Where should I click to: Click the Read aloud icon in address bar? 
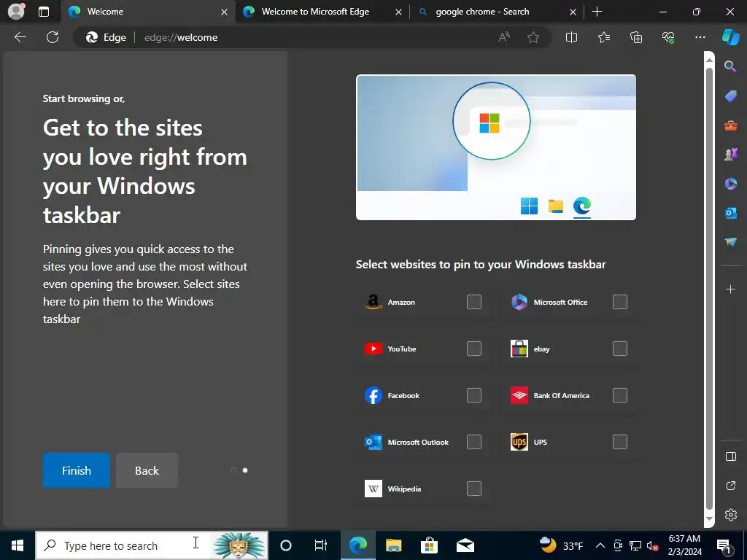coord(504,37)
